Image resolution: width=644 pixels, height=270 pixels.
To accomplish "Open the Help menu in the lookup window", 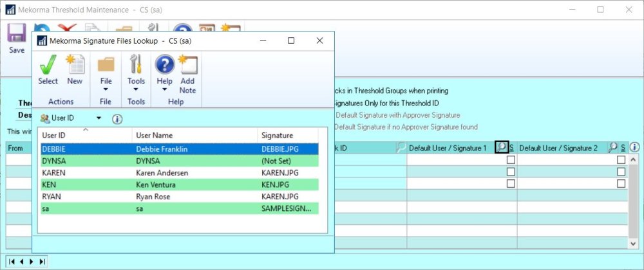I will click(x=165, y=65).
